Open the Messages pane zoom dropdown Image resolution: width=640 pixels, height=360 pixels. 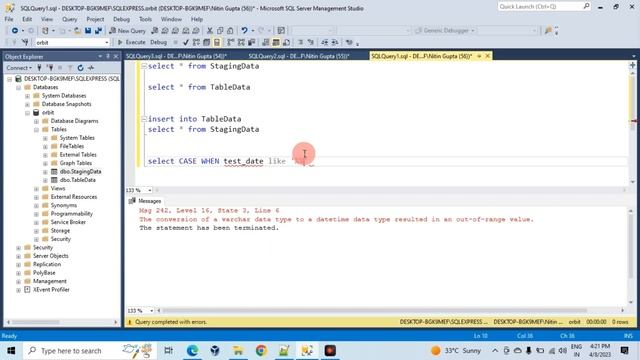151,311
